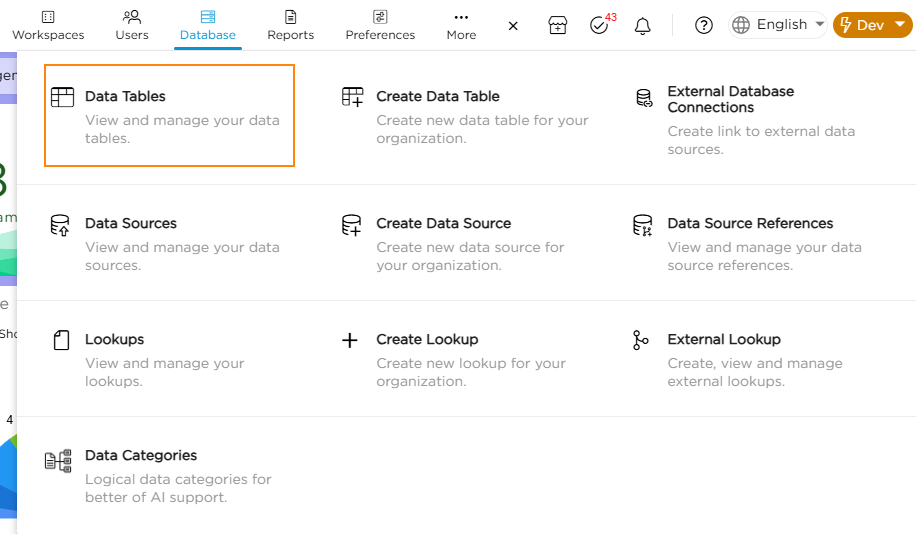
Task: Open the Lookups link
Action: point(114,340)
